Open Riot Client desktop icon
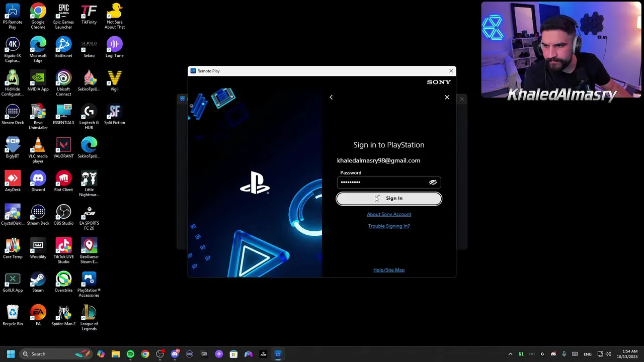The image size is (644, 362). pyautogui.click(x=63, y=182)
